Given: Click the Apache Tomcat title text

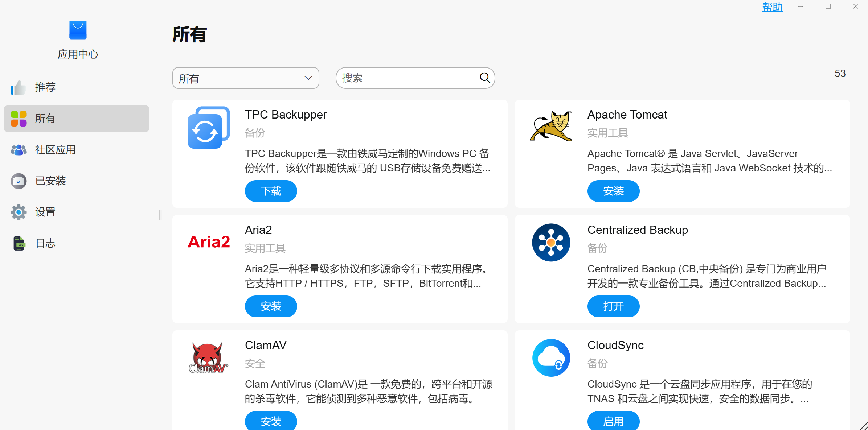Looking at the screenshot, I should click(627, 115).
